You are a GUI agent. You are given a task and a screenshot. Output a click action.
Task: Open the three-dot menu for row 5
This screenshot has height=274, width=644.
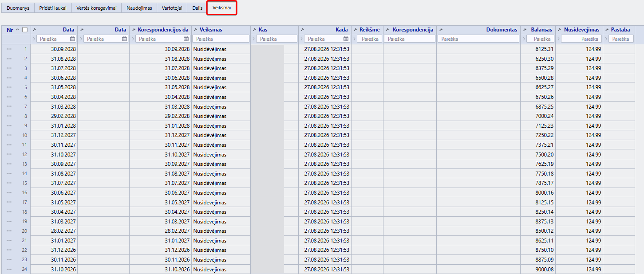9,87
